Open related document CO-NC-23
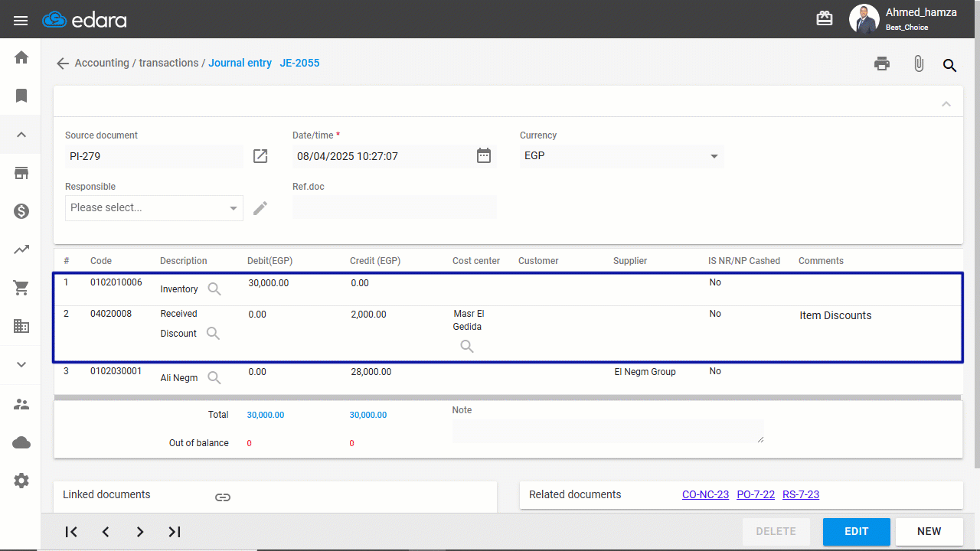 tap(705, 495)
